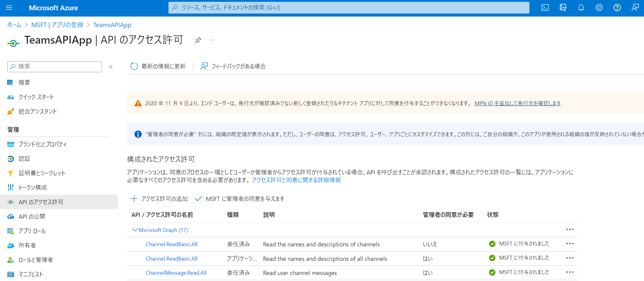Open the portal hamburger menu
The image size is (644, 281).
[x=9, y=8]
